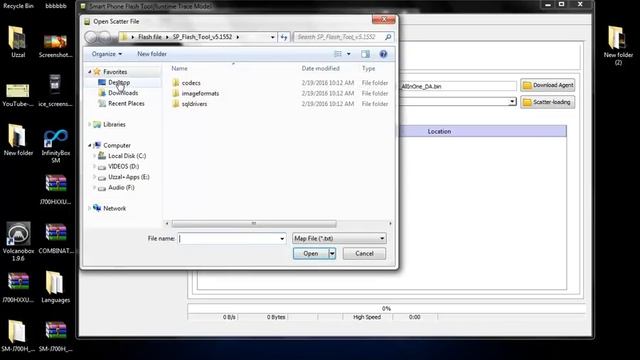Select Local Disk (C:)
The height and width of the screenshot is (360, 640).
click(x=127, y=156)
